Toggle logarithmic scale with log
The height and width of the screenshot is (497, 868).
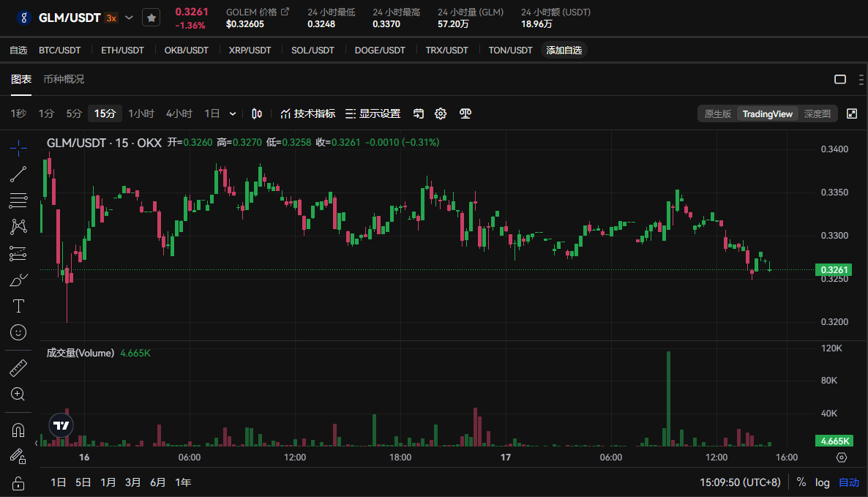(x=823, y=482)
